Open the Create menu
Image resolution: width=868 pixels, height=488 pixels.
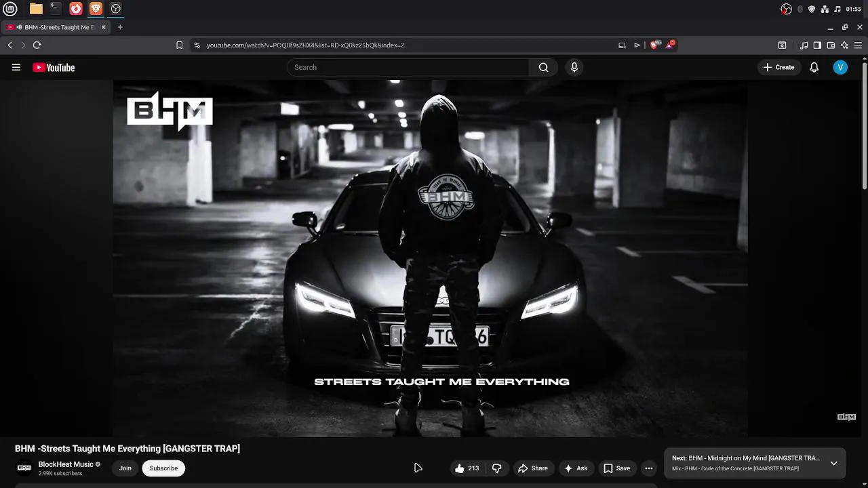(778, 67)
